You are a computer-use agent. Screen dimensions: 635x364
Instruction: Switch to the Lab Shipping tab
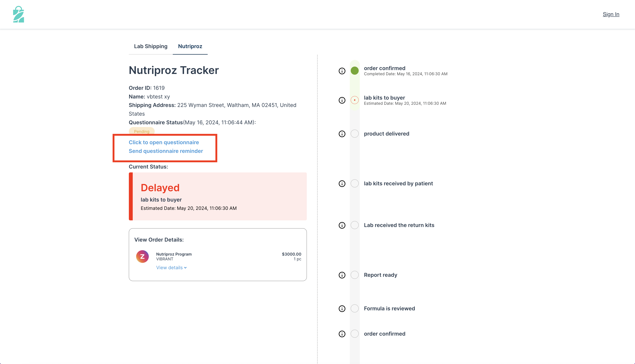coord(151,46)
